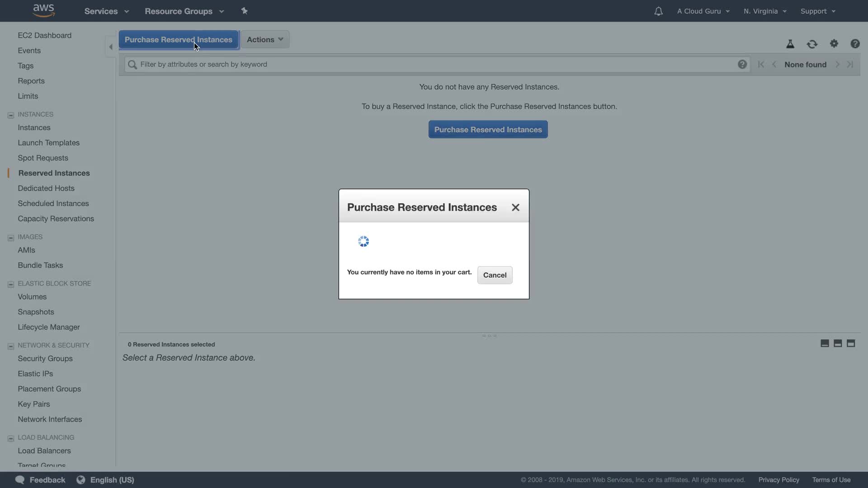
Task: Click the AWS logo home icon
Action: (x=44, y=10)
